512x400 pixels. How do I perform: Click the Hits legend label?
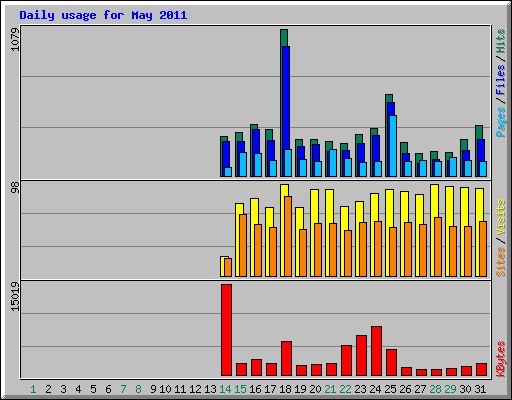point(501,41)
